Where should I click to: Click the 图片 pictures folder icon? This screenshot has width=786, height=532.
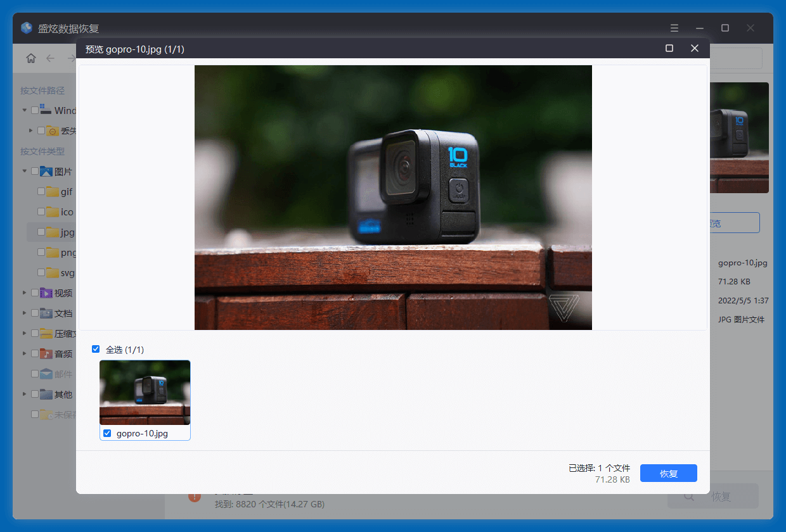46,172
